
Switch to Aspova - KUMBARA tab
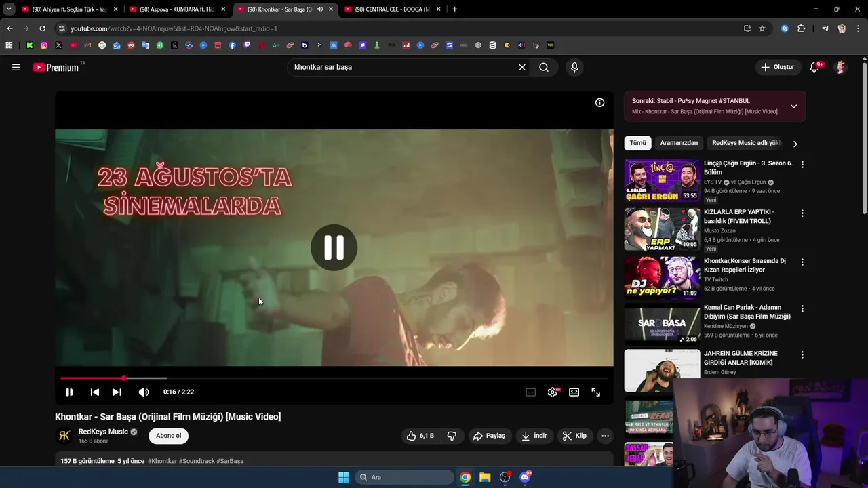177,9
